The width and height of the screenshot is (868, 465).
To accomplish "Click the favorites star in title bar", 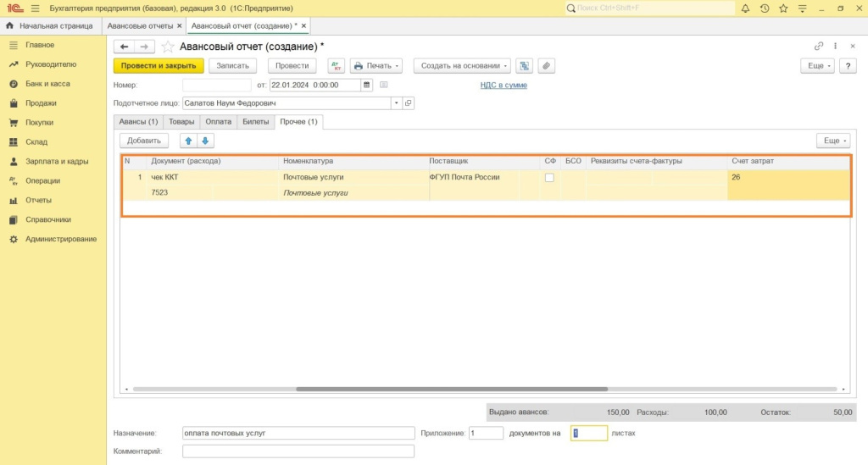I will (783, 8).
